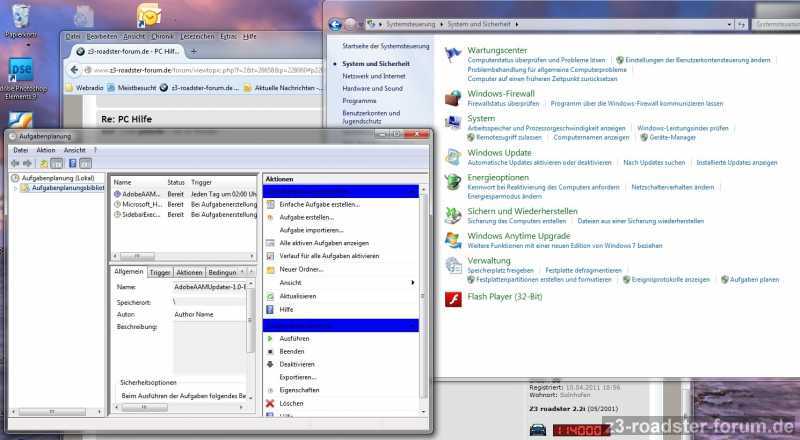This screenshot has height=440, width=800.
Task: Open the Energieoptionen battery icon
Action: pyautogui.click(x=453, y=181)
